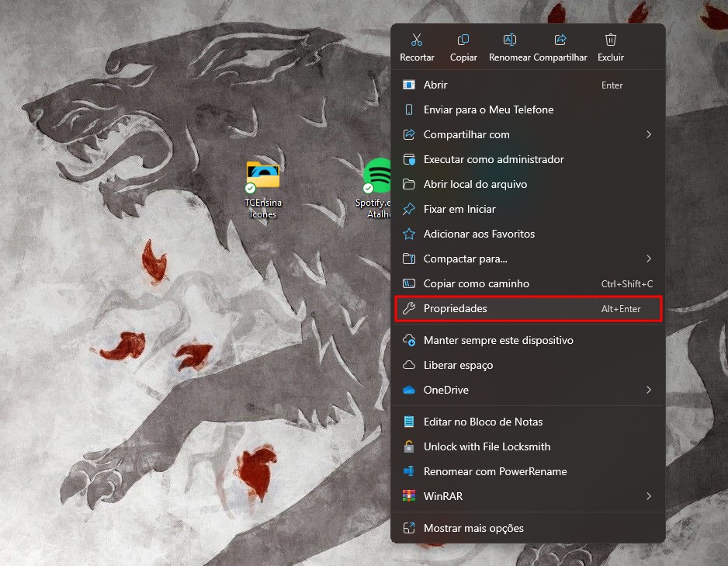Image resolution: width=728 pixels, height=566 pixels.
Task: Click Unlock with File Locksmith
Action: click(x=487, y=447)
